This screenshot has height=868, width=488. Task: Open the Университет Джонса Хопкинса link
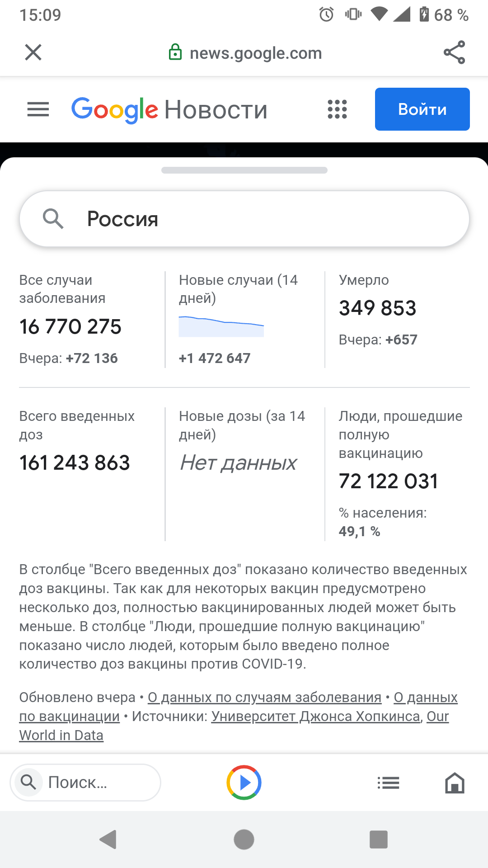[x=316, y=717]
